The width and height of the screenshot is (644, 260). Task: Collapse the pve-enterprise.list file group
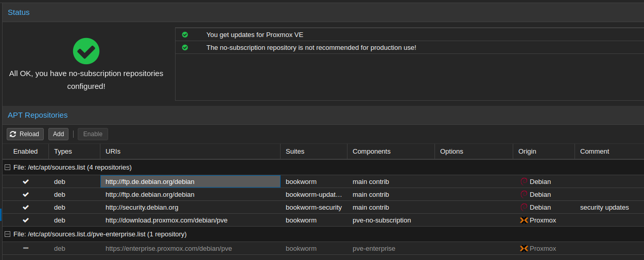pos(7,234)
